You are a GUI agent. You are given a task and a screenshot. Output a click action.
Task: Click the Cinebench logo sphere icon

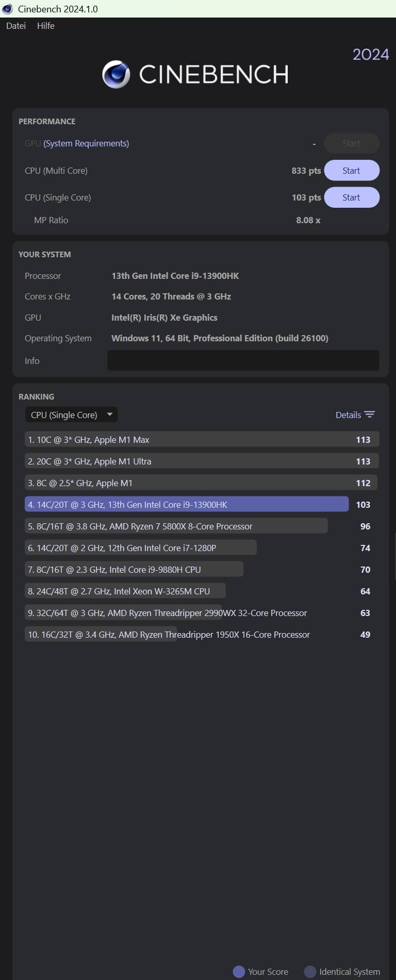click(116, 74)
